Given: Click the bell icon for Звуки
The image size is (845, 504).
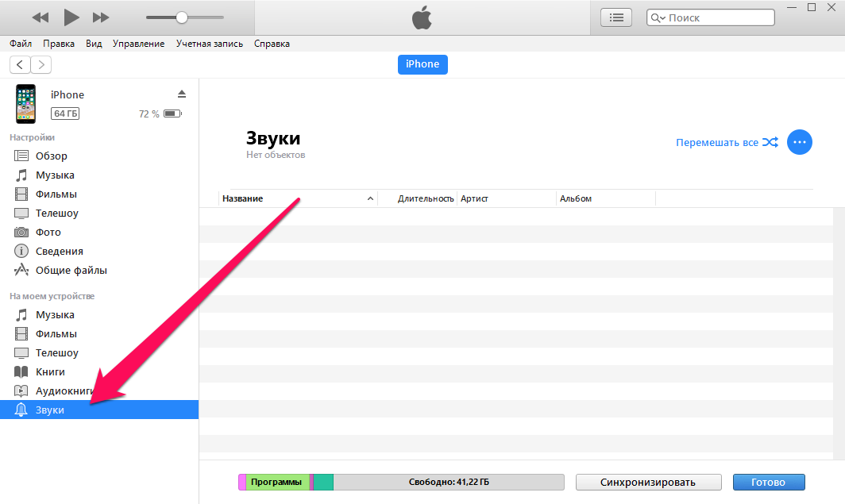Looking at the screenshot, I should point(21,410).
